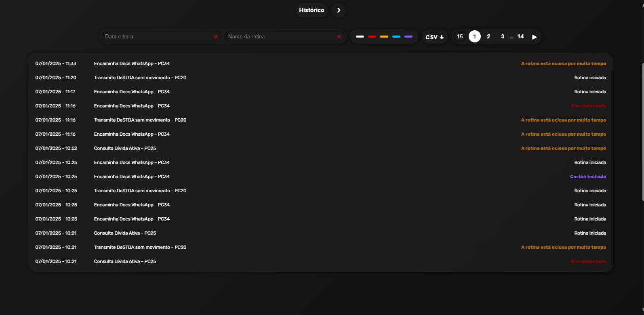This screenshot has height=315, width=644.
Task: Click 'Encaminha Docs WhatsApp - PC34' at 11:17
Action: point(132,92)
